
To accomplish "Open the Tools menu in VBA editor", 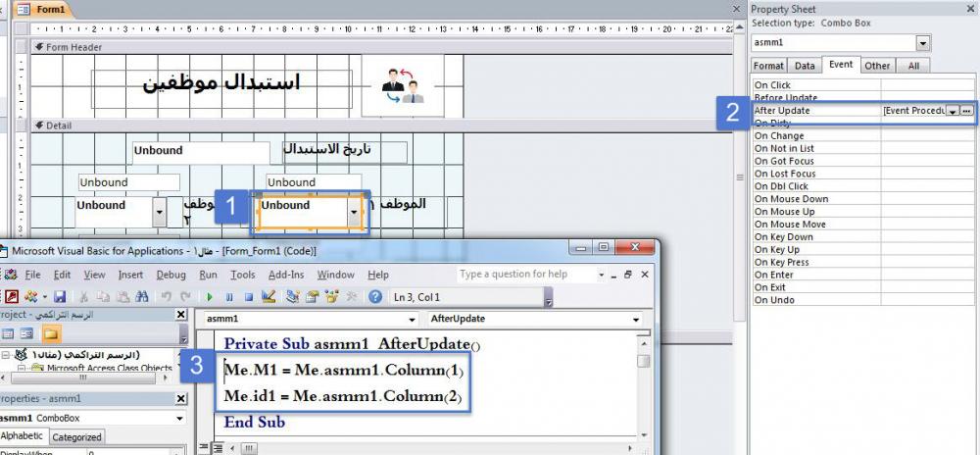I will (242, 275).
